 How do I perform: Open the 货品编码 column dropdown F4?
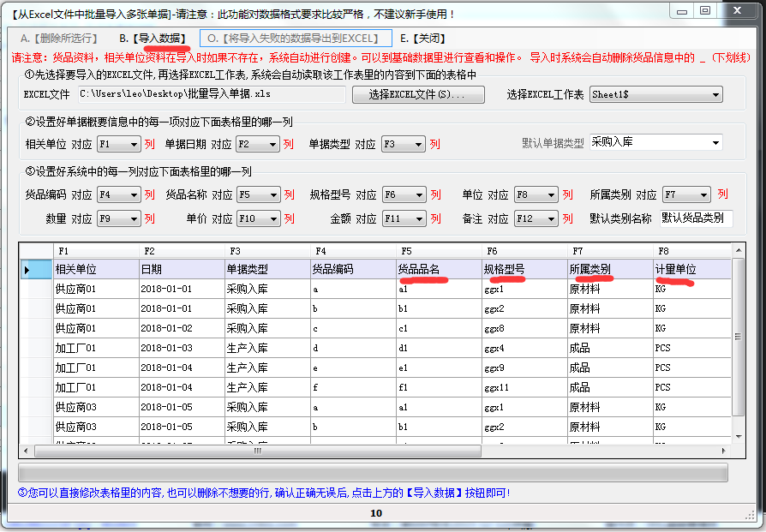(x=133, y=194)
